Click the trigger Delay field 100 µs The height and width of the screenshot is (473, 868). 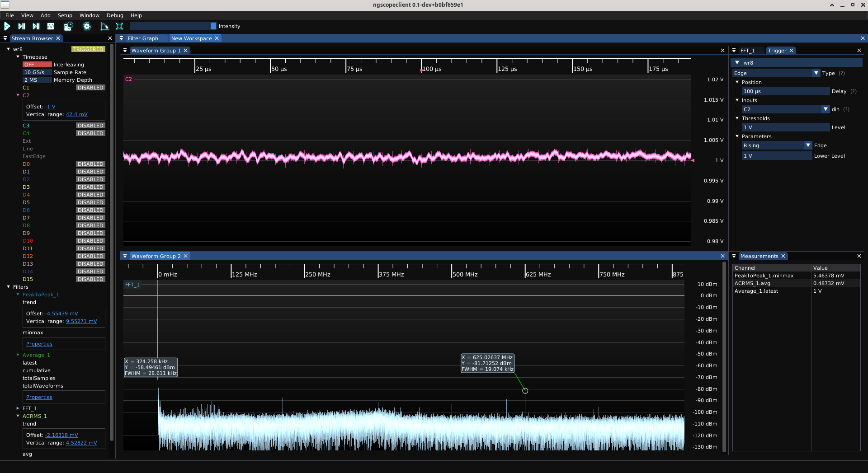tap(786, 91)
